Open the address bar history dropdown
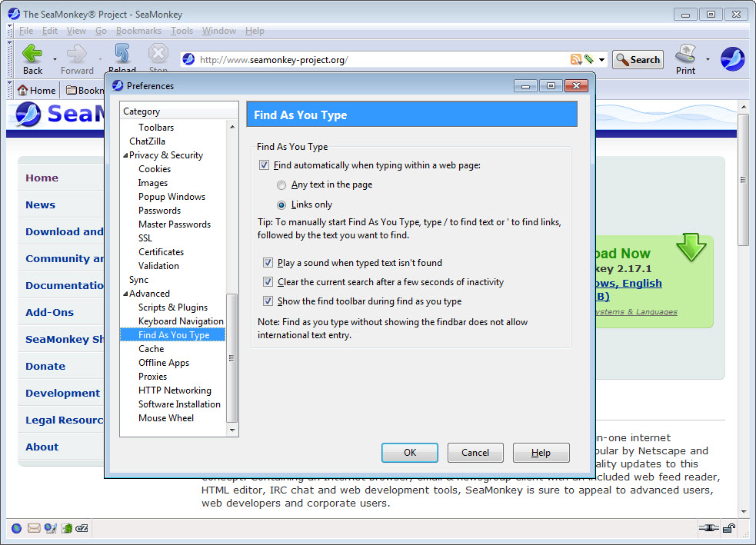The height and width of the screenshot is (545, 756). [601, 60]
